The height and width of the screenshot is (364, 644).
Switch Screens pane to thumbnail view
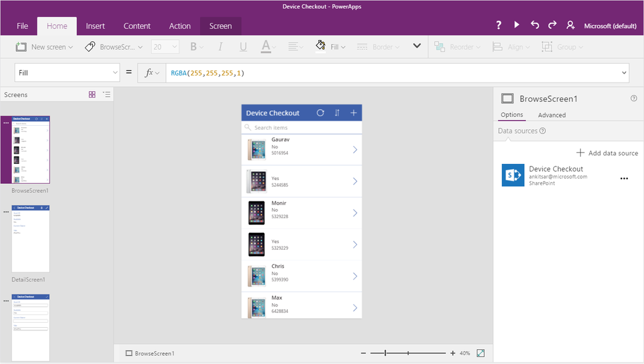[x=92, y=94]
